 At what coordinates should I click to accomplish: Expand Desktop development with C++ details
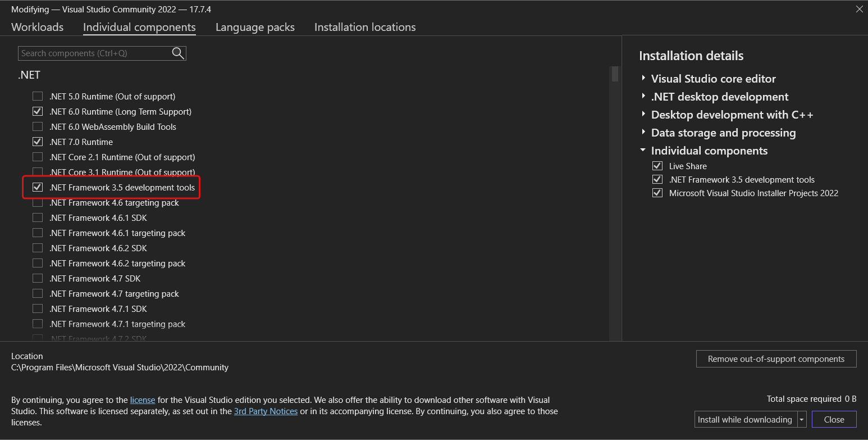tap(643, 115)
